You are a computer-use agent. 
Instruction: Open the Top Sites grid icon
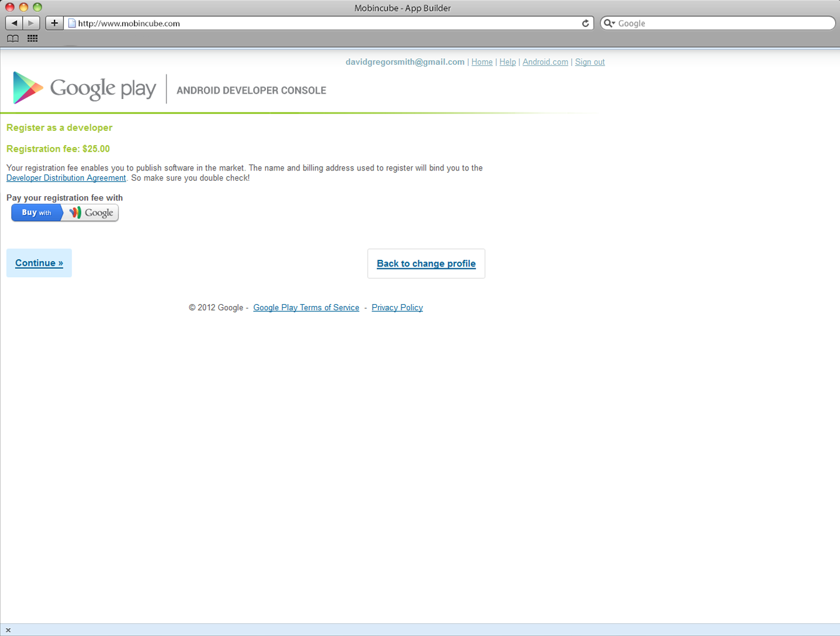coord(32,38)
